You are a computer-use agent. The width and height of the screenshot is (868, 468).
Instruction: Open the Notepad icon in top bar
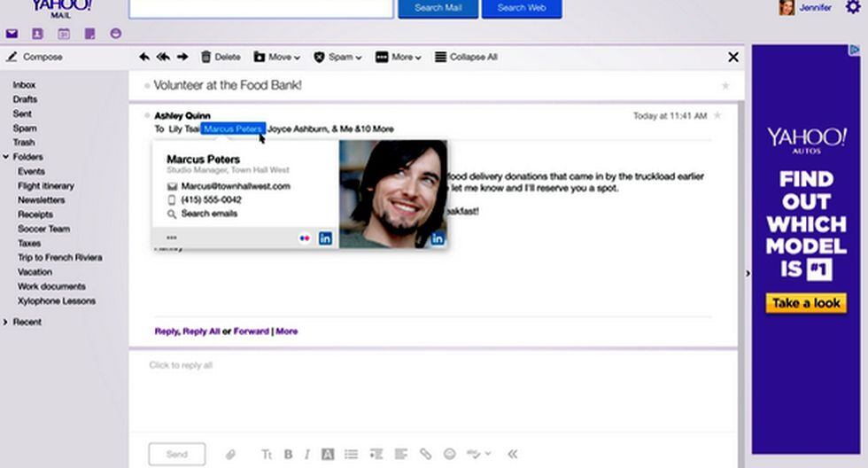89,34
